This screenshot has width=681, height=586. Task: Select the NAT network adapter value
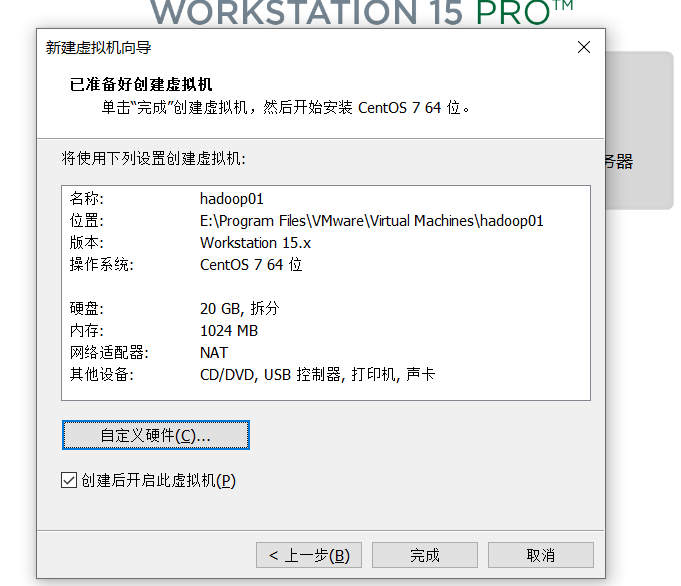[214, 353]
